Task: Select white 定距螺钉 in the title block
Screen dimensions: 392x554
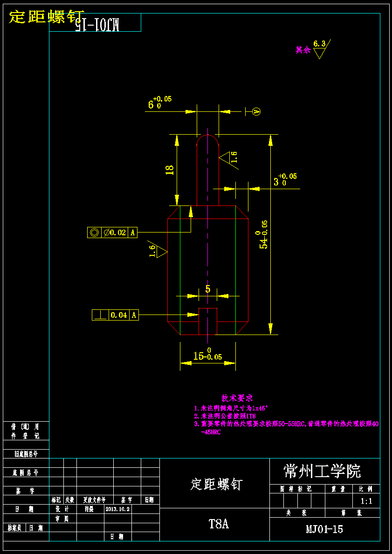Action: [217, 485]
